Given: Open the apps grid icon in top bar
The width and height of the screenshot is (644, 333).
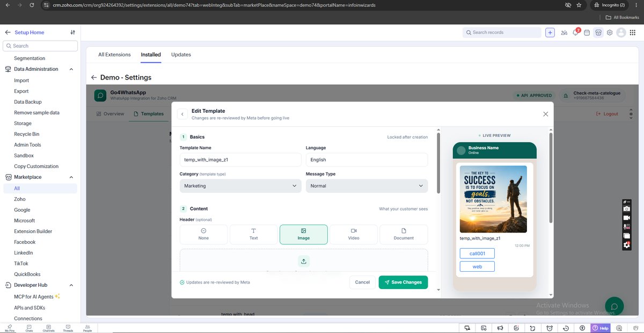Looking at the screenshot, I should [632, 33].
